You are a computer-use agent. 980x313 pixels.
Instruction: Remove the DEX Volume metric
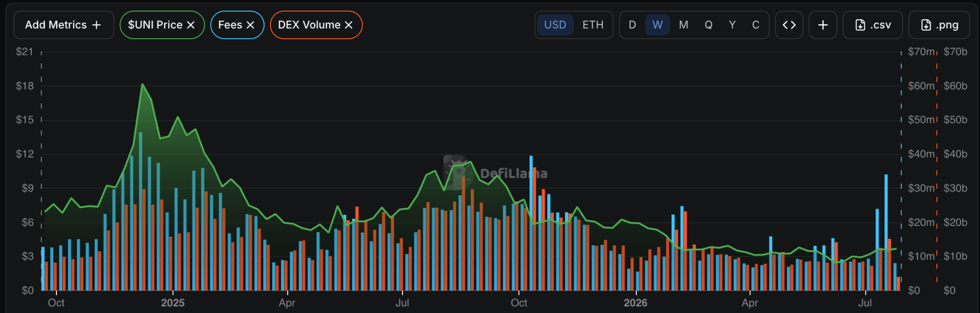pos(349,25)
